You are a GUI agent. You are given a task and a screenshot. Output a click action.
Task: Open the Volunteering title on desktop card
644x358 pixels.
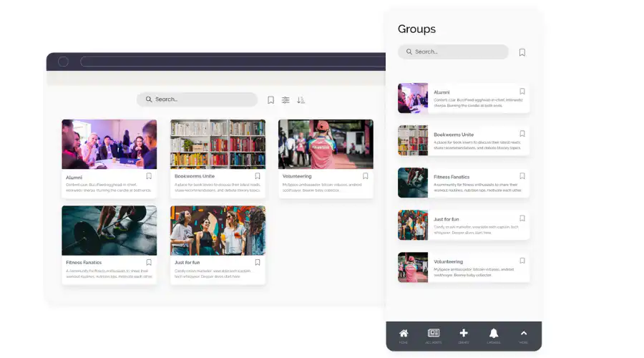[297, 176]
